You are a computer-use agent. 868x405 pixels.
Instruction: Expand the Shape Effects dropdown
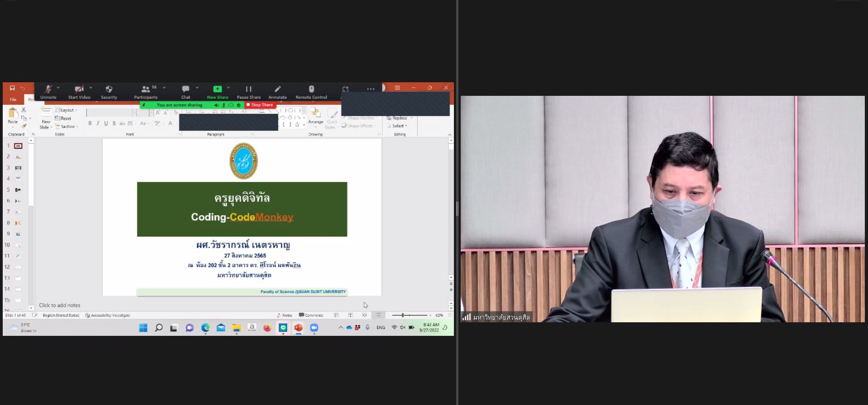[x=359, y=126]
